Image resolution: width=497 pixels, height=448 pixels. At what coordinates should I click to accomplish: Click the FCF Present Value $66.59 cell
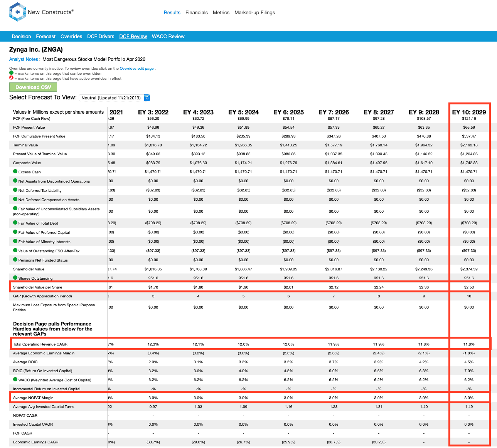469,128
